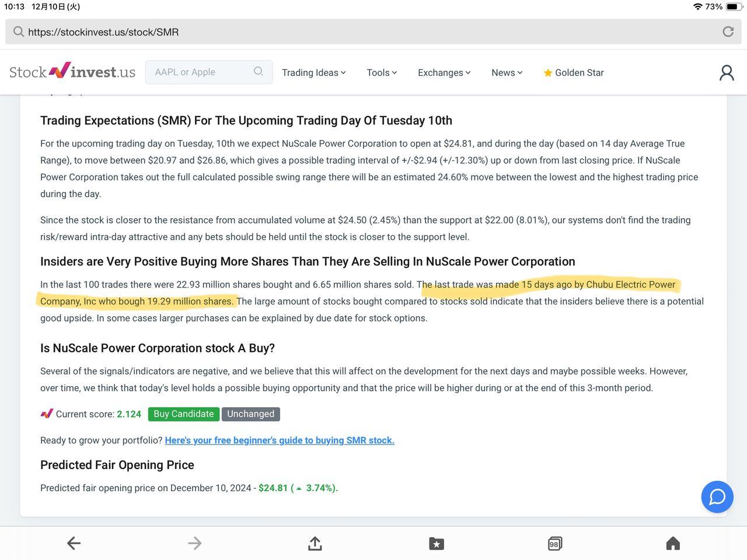747x560 pixels.
Task: Tap the browser forward arrow
Action: tap(194, 544)
